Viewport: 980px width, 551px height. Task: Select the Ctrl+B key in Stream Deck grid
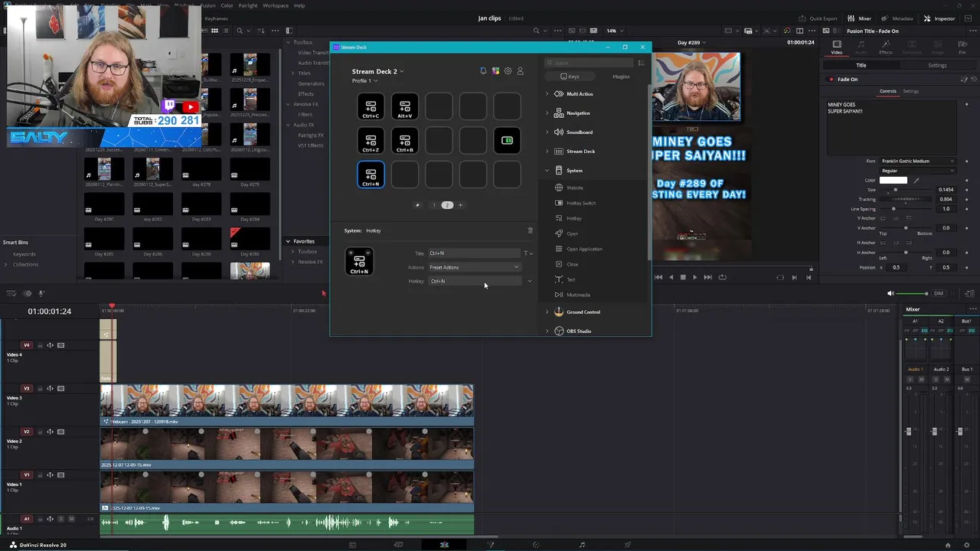[405, 142]
